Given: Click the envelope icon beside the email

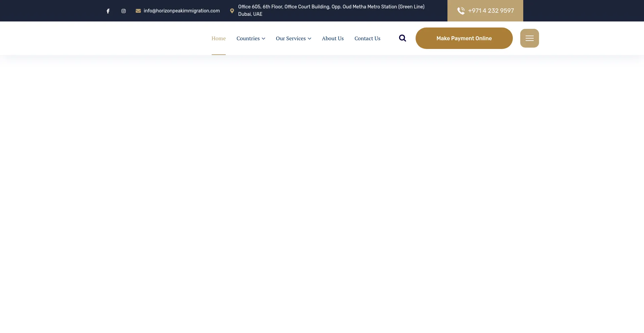Looking at the screenshot, I should coord(138,11).
